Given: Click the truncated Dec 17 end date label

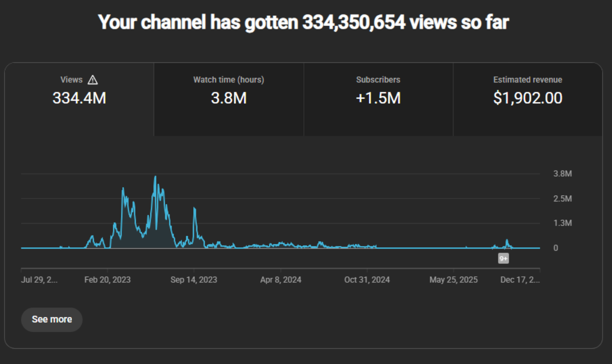Looking at the screenshot, I should coord(520,280).
